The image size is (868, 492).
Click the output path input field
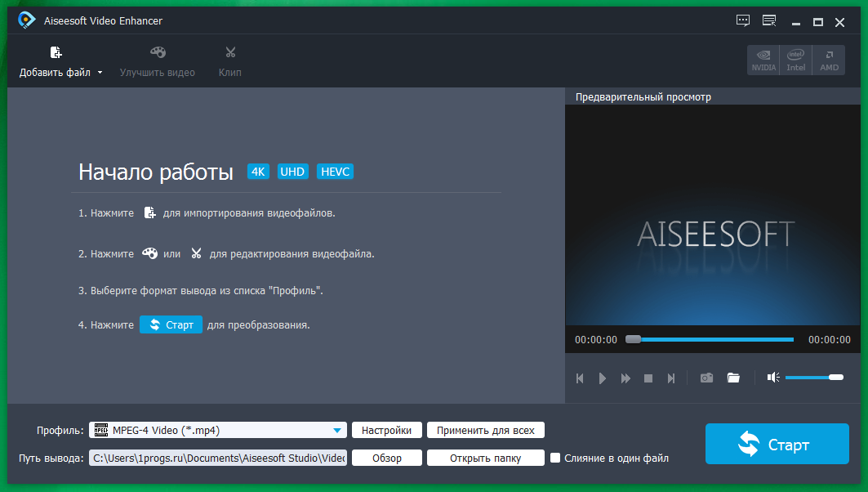218,458
